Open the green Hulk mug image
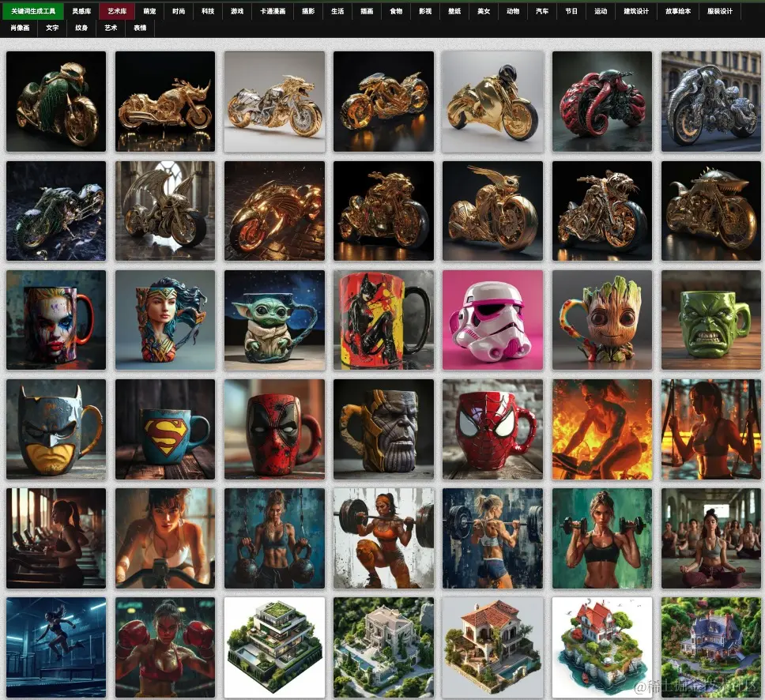 pyautogui.click(x=710, y=320)
